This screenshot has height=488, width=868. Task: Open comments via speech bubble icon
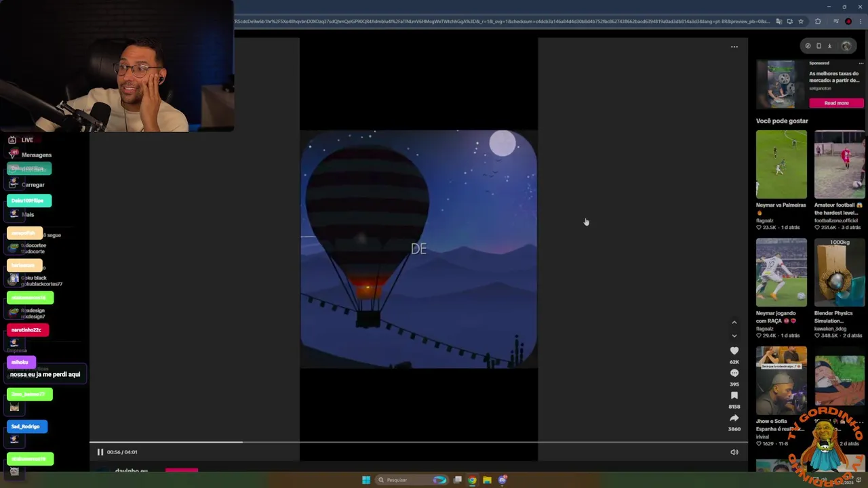coord(734,373)
